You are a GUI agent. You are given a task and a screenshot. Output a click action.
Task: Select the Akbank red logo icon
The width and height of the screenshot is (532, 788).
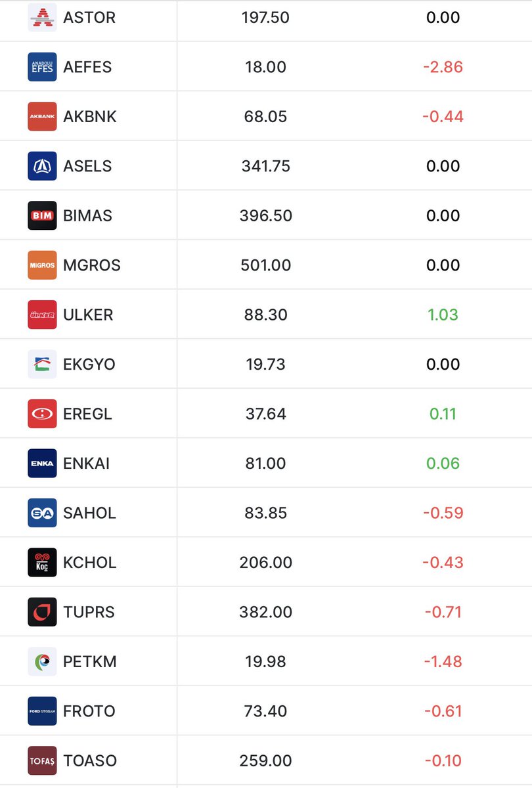pos(42,116)
